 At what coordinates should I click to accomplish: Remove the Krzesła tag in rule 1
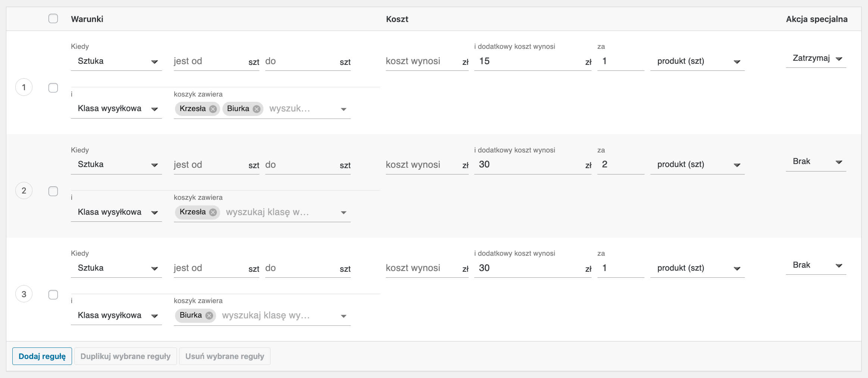tap(213, 109)
